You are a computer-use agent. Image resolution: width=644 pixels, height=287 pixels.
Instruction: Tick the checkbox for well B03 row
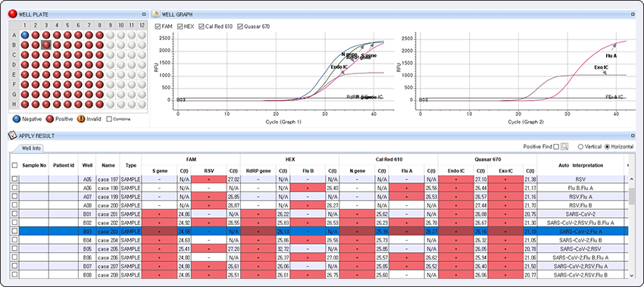tap(15, 231)
